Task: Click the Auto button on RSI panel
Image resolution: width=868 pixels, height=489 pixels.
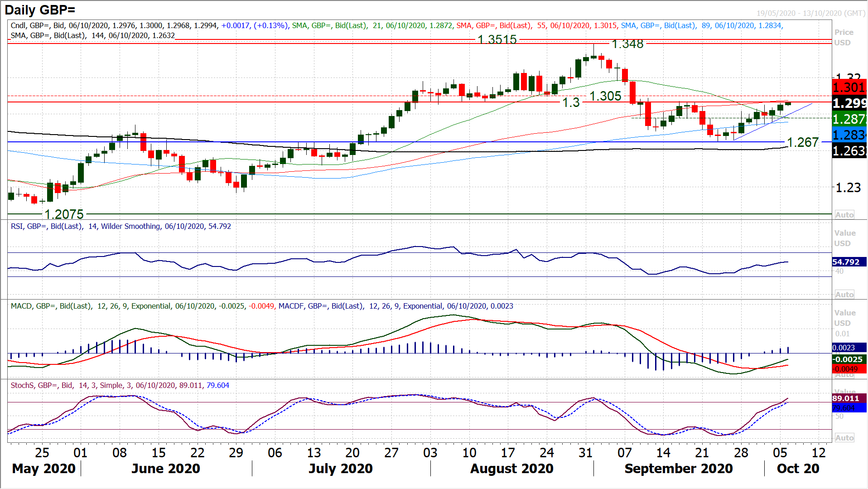Action: tap(844, 295)
